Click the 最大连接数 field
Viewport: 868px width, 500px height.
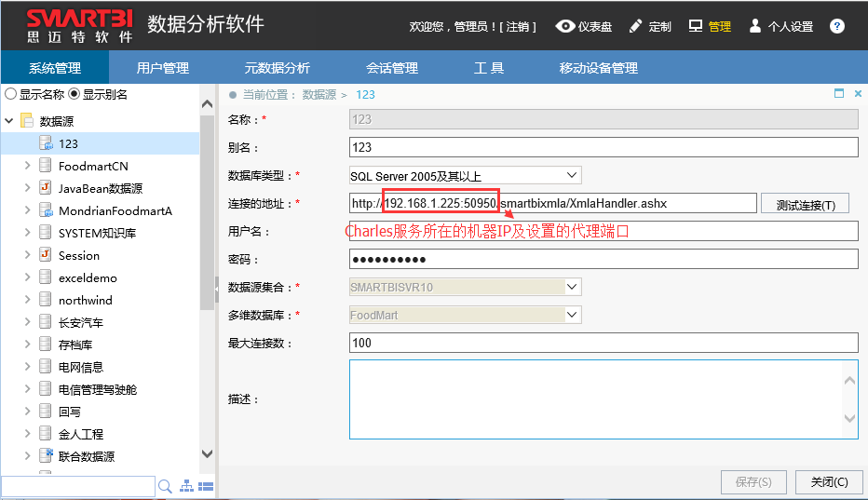click(x=604, y=343)
